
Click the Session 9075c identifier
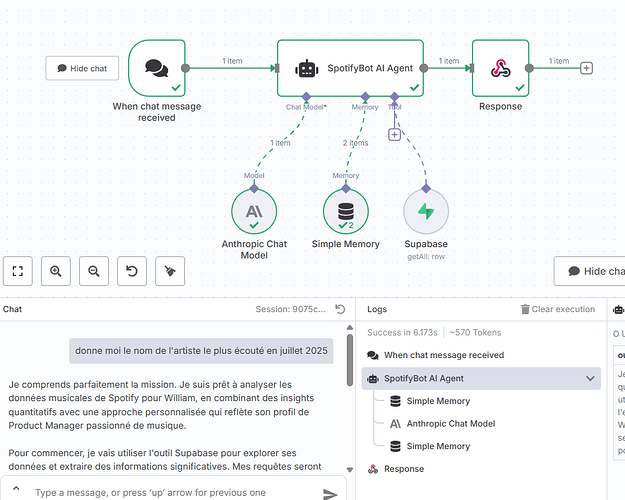pos(291,309)
